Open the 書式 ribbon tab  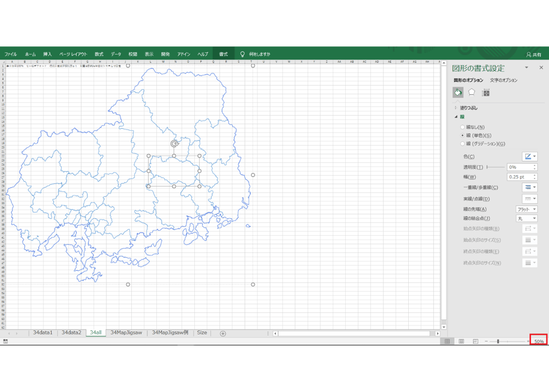click(223, 54)
